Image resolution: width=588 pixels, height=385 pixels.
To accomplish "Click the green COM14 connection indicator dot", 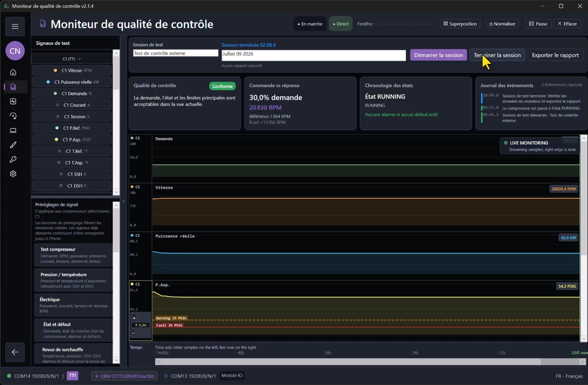I will pos(9,376).
